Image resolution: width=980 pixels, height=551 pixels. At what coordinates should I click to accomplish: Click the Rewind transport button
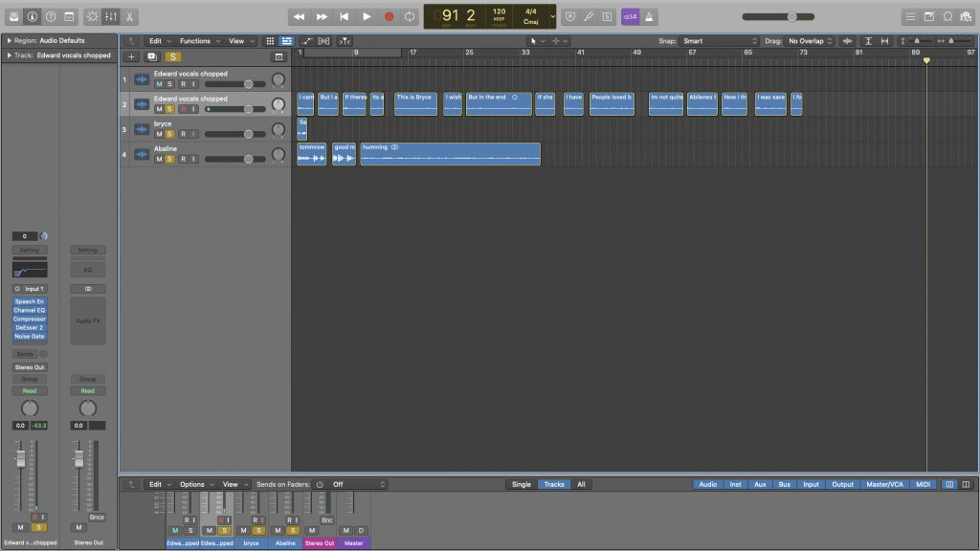(x=300, y=17)
